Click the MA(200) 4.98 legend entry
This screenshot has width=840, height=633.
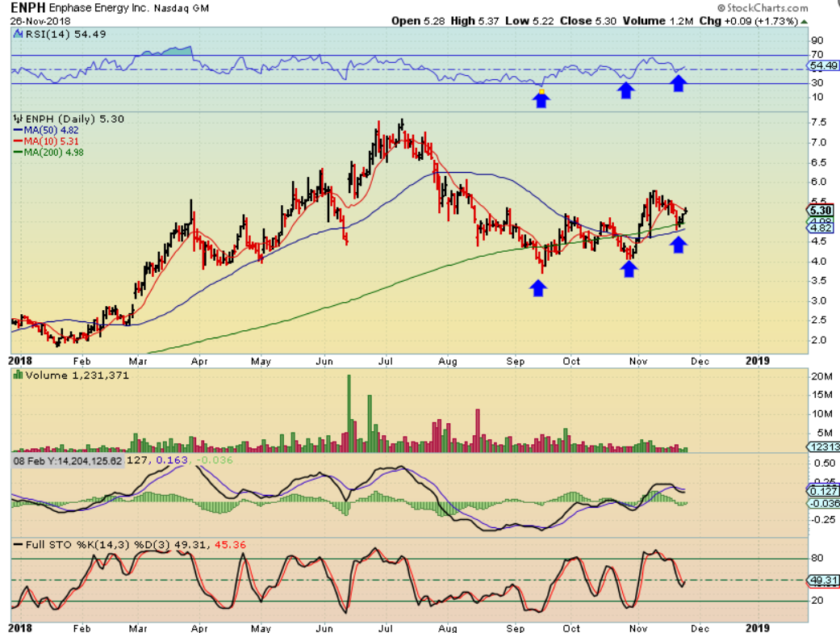click(x=48, y=153)
